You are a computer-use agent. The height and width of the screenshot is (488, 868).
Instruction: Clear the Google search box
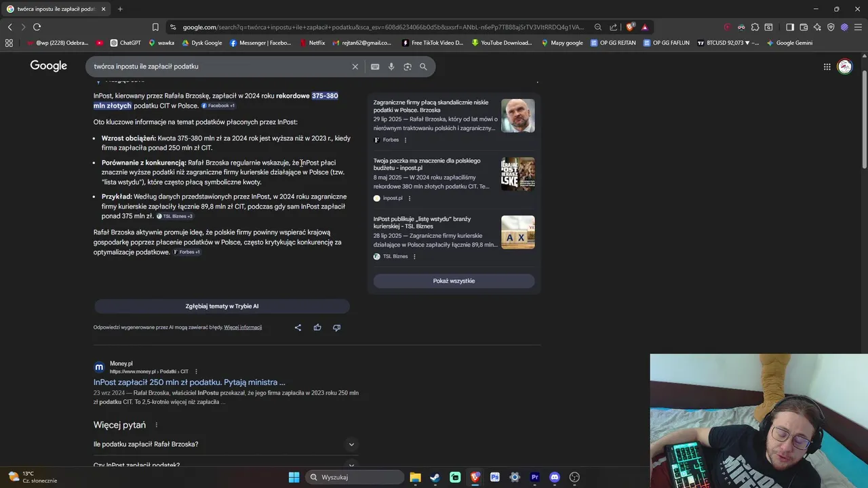pyautogui.click(x=355, y=66)
